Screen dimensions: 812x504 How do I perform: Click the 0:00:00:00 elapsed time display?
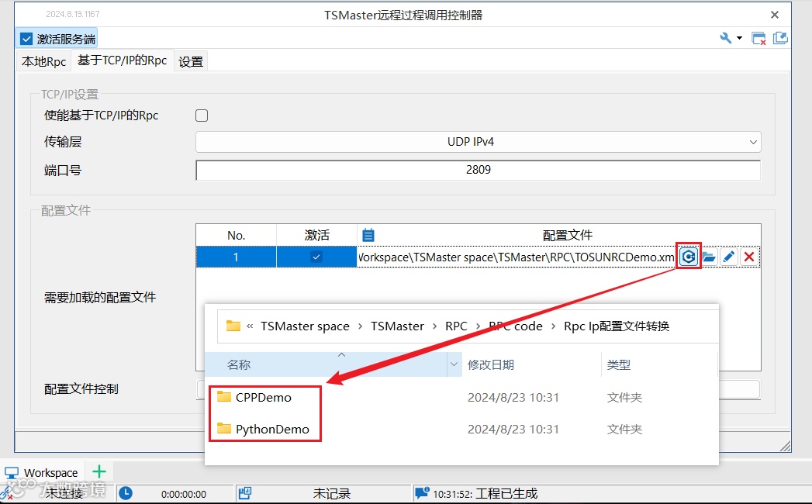click(184, 494)
